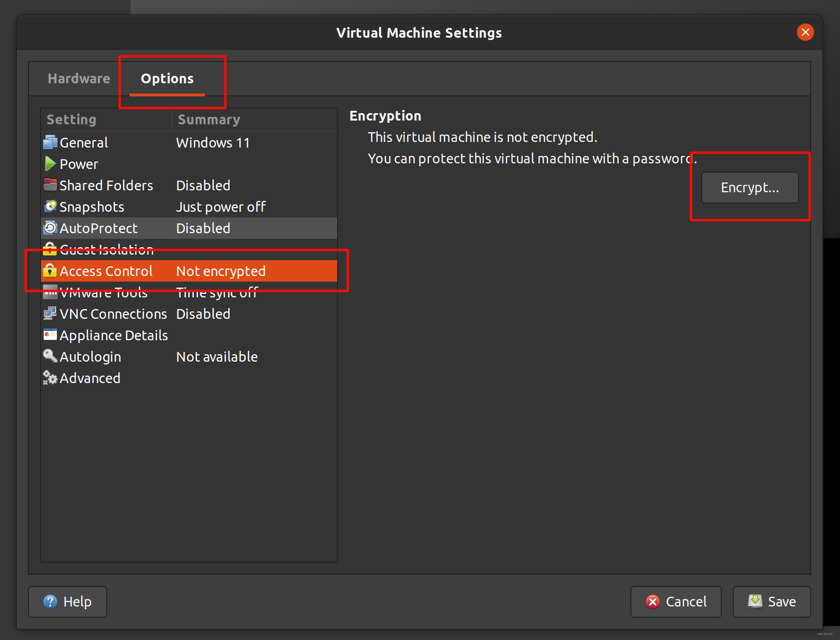Screen dimensions: 840x640
Task: Close the Virtual Machine Settings window
Action: pyautogui.click(x=806, y=32)
